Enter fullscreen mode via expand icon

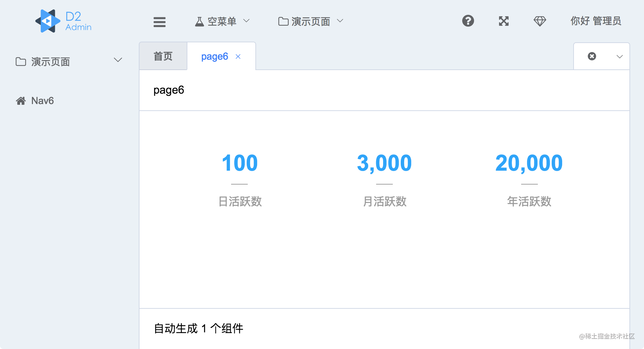click(x=504, y=21)
